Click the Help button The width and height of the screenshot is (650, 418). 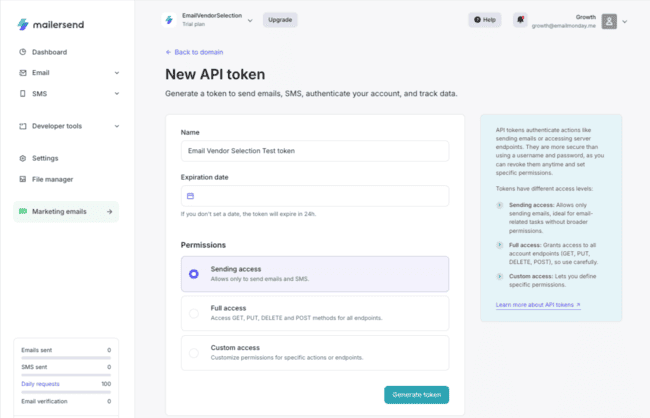point(485,19)
